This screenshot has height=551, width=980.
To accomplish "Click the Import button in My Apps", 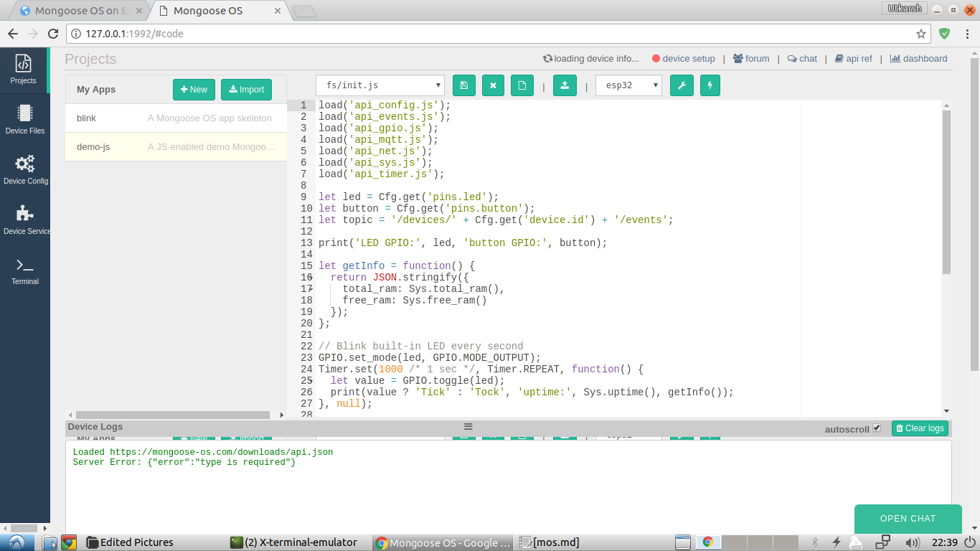I will (246, 90).
